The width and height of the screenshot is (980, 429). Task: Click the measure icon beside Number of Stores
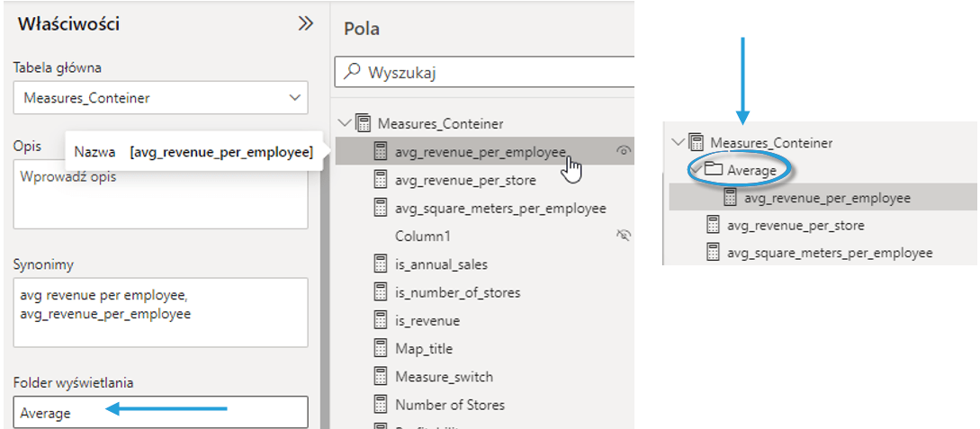tap(381, 405)
